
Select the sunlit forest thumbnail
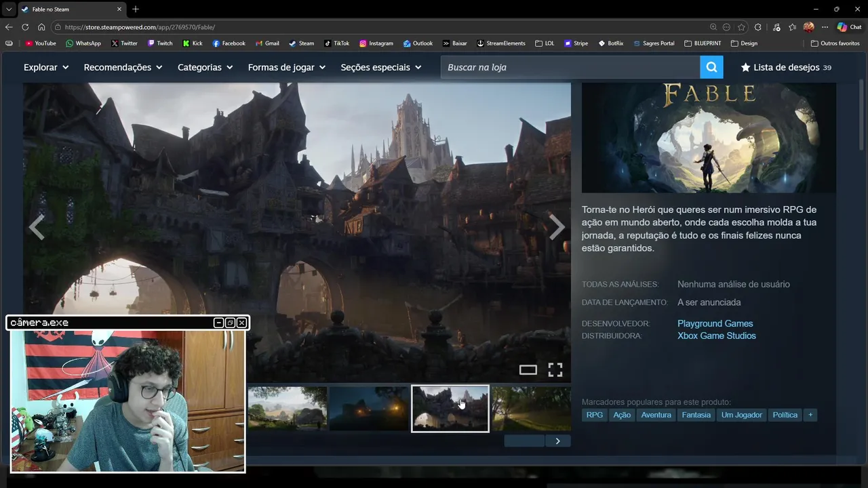tap(532, 408)
